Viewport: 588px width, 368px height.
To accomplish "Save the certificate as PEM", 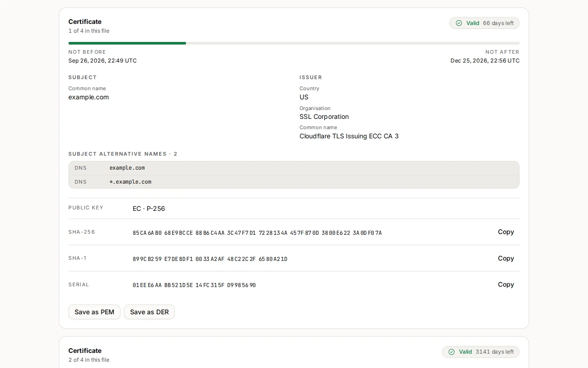I will pos(94,312).
